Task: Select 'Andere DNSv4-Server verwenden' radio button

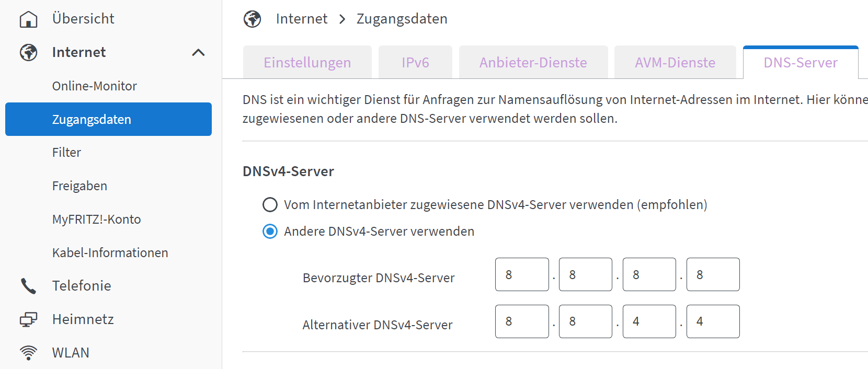Action: [270, 231]
